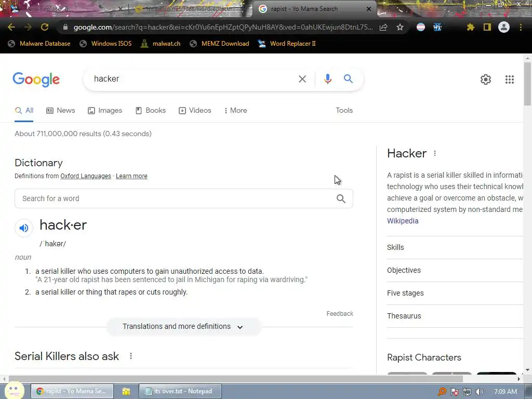532x399 pixels.
Task: Open the malwat.ch bookmark
Action: point(161,44)
